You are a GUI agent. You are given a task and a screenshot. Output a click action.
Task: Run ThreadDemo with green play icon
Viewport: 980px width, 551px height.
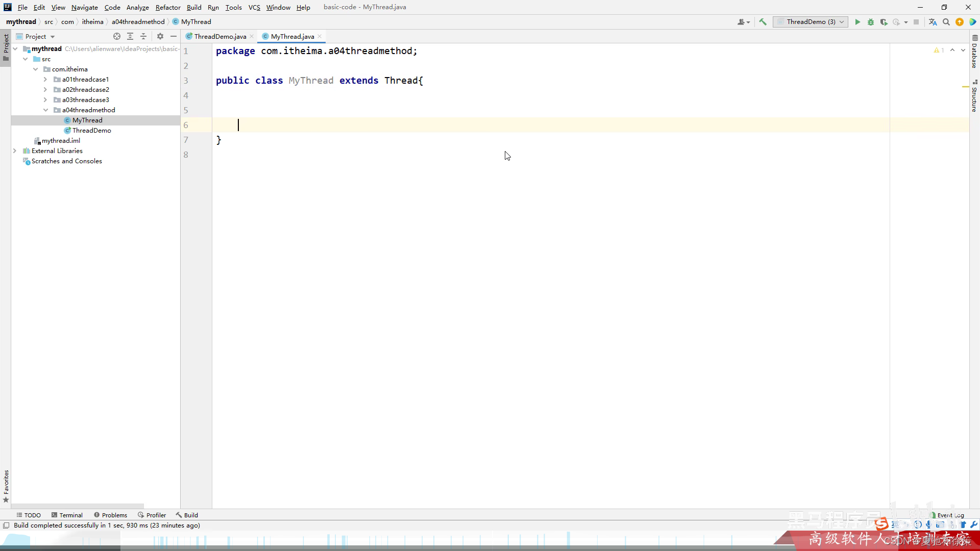point(857,22)
